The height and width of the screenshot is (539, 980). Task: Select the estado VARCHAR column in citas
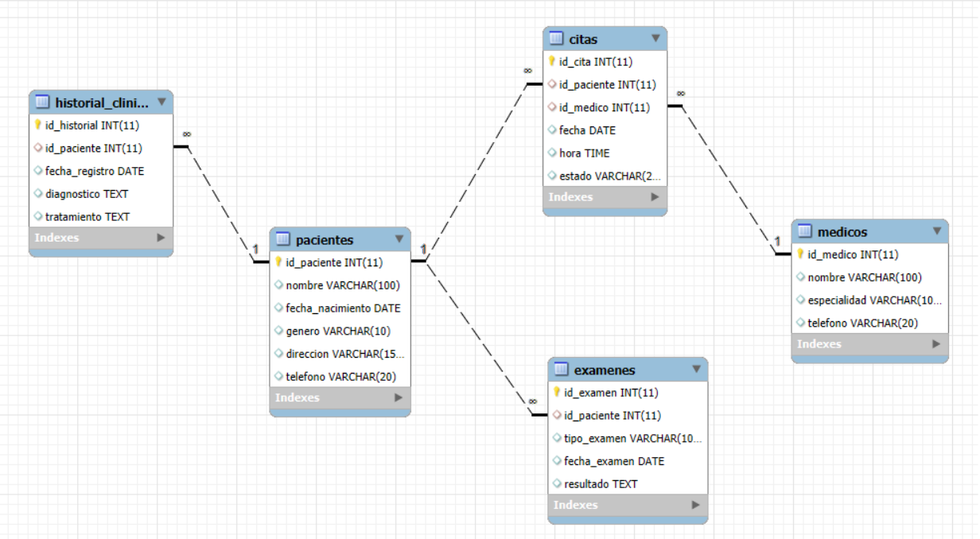[x=609, y=176]
